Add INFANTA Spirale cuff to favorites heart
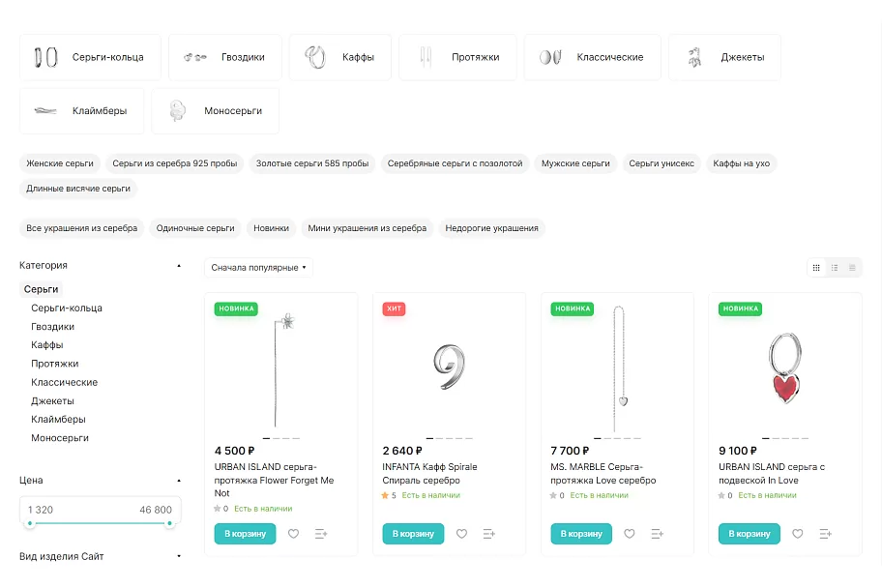Screen dimensions: 882x588 461,534
